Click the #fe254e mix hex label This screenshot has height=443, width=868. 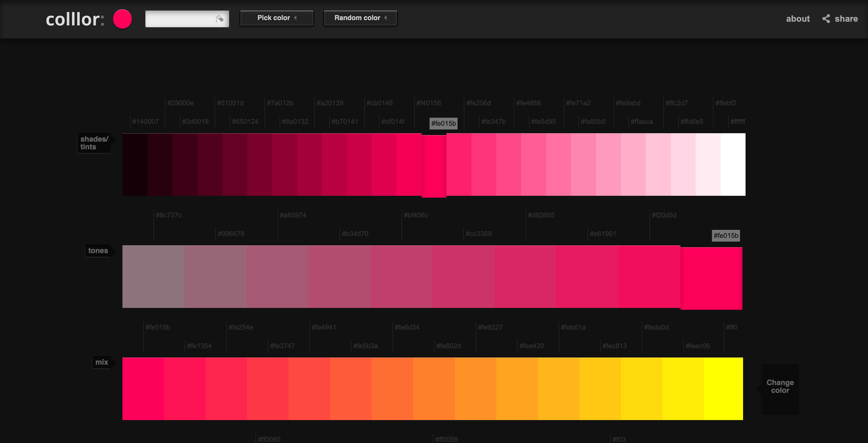[x=241, y=327]
